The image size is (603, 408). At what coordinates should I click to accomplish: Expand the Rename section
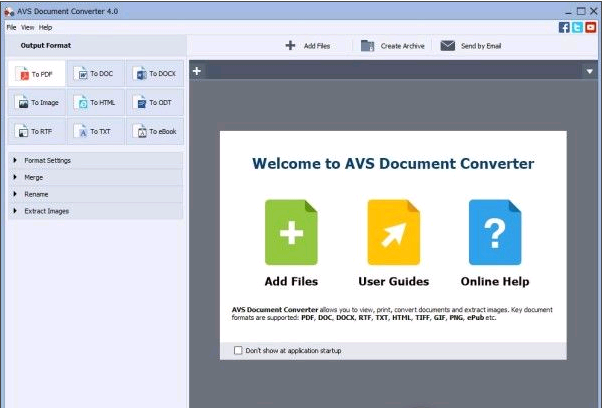point(95,194)
